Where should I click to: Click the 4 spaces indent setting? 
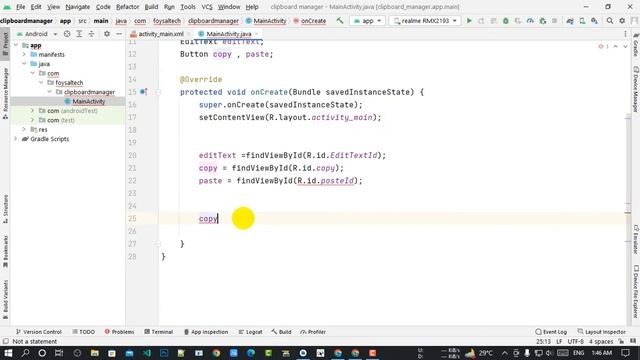pos(601,342)
